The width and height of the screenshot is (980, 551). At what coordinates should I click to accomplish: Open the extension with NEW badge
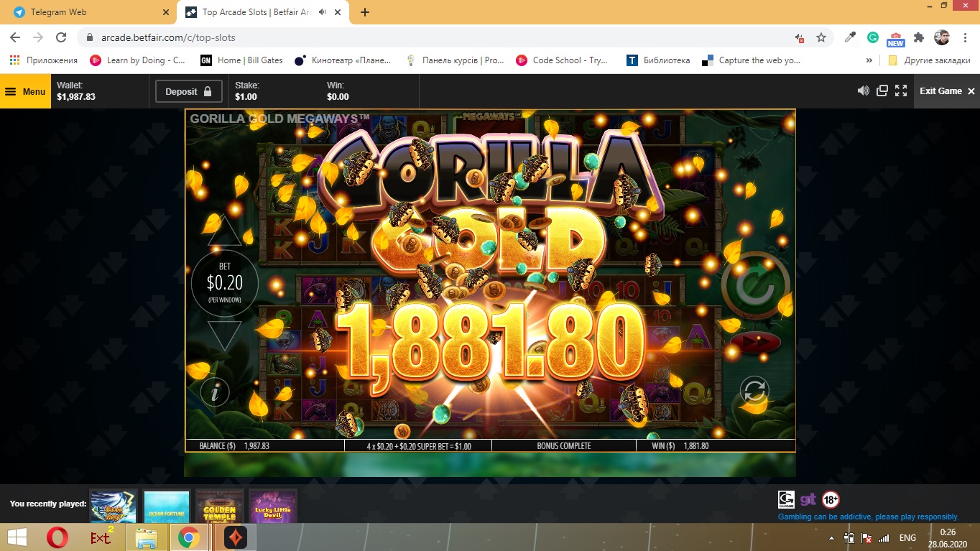tap(895, 39)
